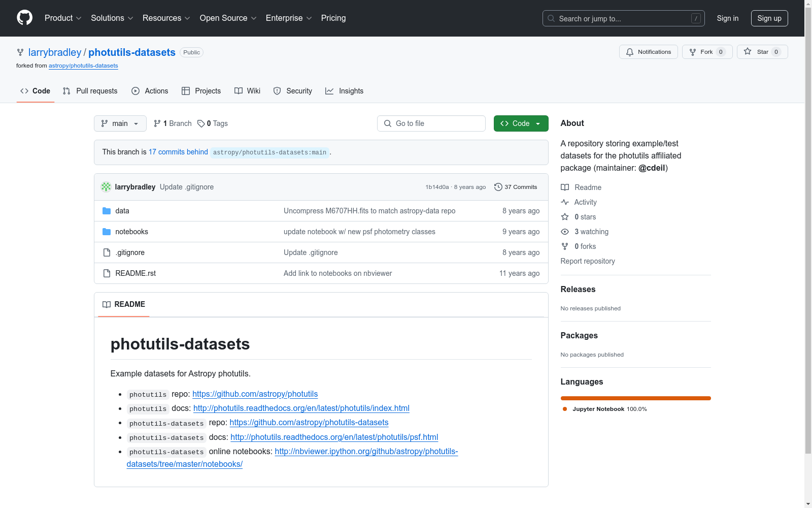Image resolution: width=812 pixels, height=508 pixels.
Task: Open the Packages heading link
Action: [579, 335]
